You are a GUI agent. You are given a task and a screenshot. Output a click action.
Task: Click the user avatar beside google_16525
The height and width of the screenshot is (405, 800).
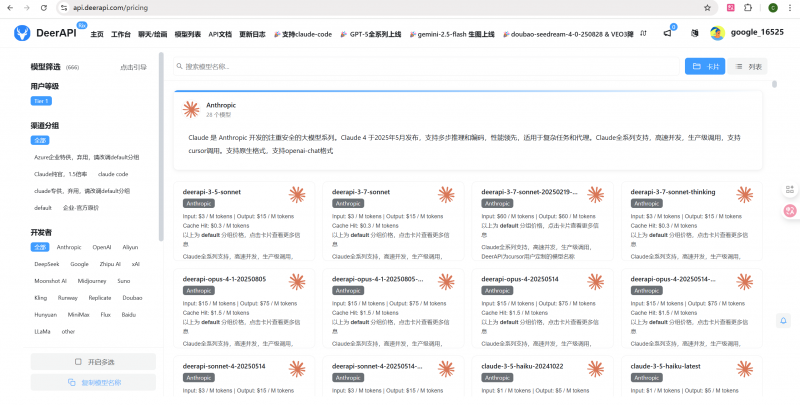717,33
